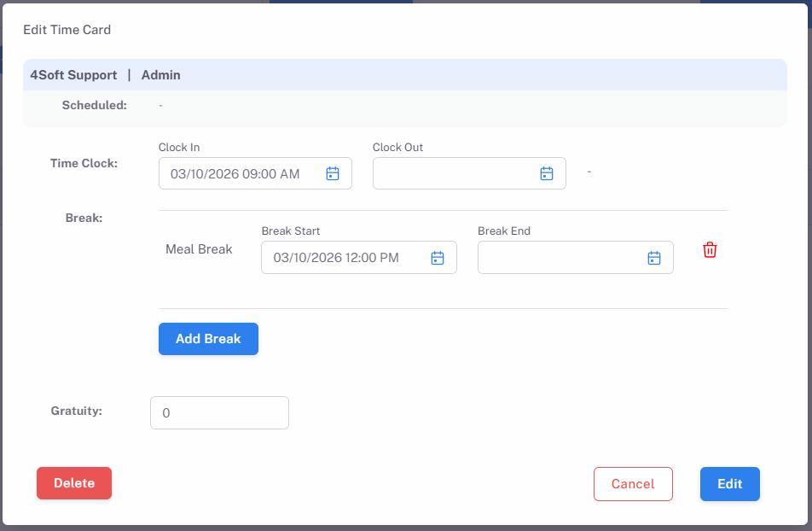Click into the empty Clock Out field
The width and height of the screenshot is (812, 531).
(x=469, y=173)
